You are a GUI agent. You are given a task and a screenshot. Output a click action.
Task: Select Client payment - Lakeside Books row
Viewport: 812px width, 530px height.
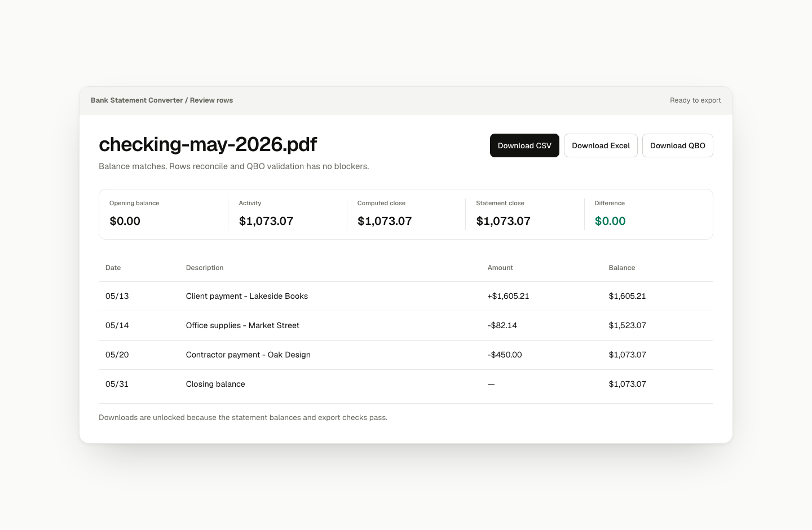[406, 296]
